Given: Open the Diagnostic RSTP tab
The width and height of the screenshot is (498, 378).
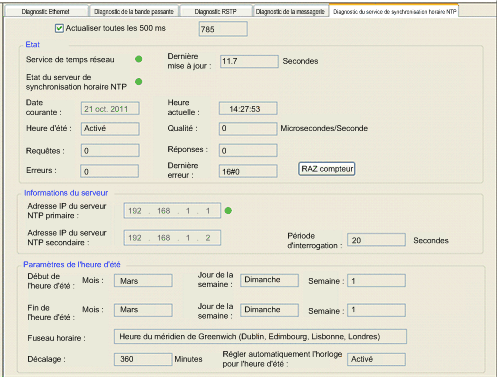Looking at the screenshot, I should [215, 11].
